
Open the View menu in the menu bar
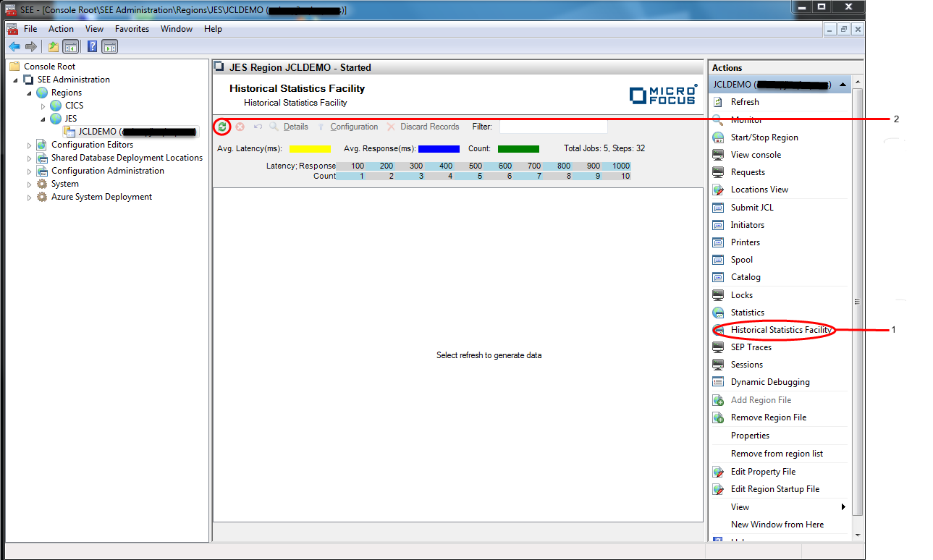point(94,29)
